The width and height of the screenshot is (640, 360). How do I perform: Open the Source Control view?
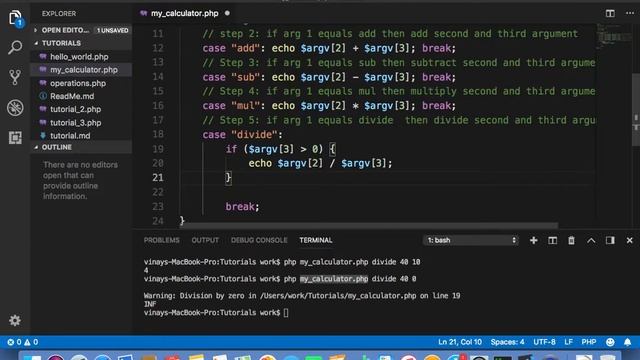pos(15,77)
